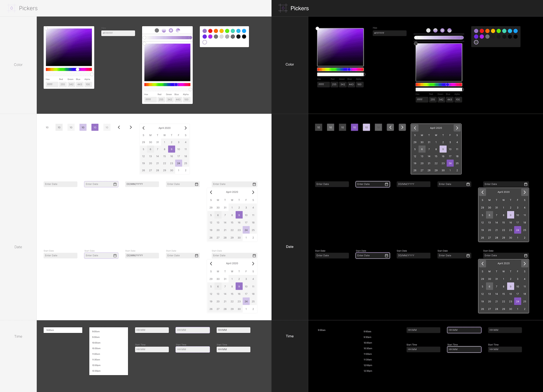The image size is (543, 392).
Task: Choose 12:00pm in dark time list
Action: [x=368, y=365]
